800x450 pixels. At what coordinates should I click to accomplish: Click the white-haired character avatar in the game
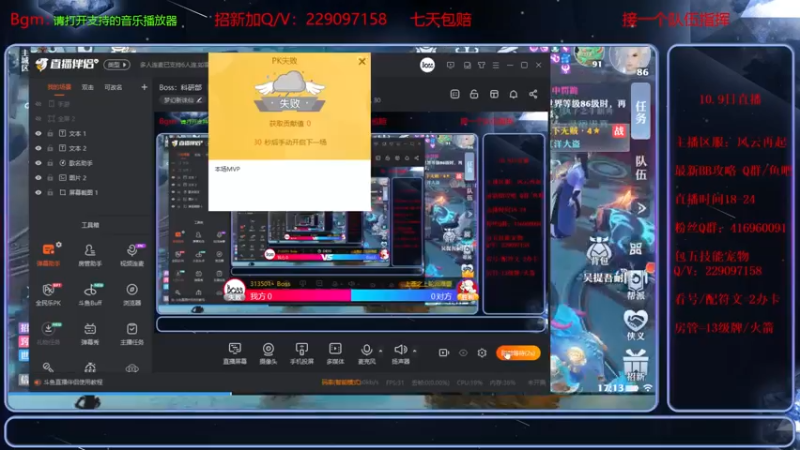632,60
